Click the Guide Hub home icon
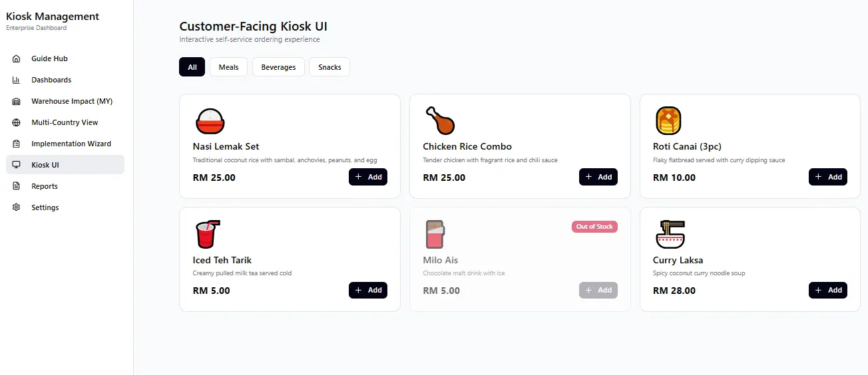The height and width of the screenshot is (375, 868). pyautogui.click(x=17, y=59)
